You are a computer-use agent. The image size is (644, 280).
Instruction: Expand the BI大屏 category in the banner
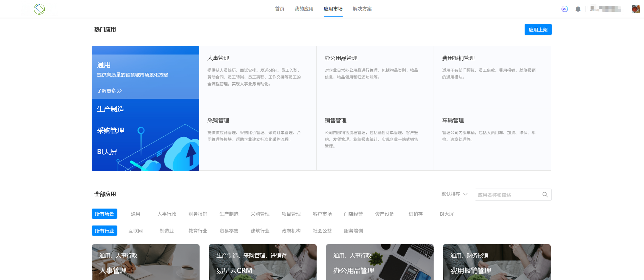coord(107,152)
